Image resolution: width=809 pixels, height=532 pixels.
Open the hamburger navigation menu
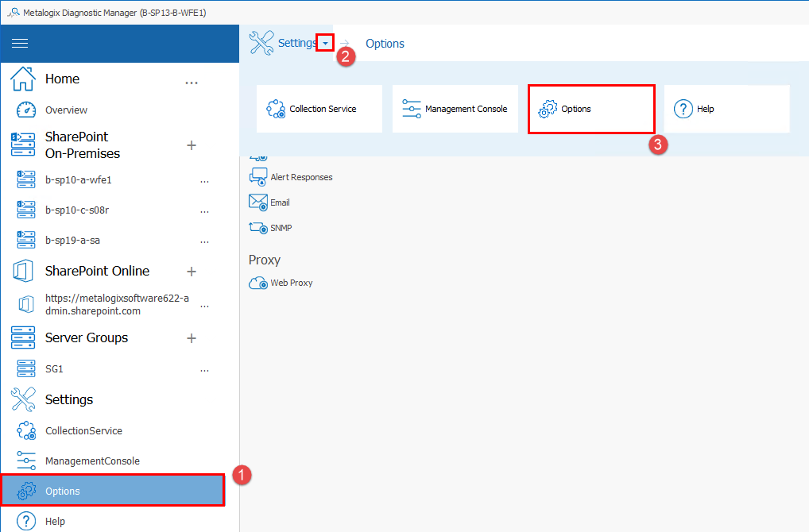point(20,44)
